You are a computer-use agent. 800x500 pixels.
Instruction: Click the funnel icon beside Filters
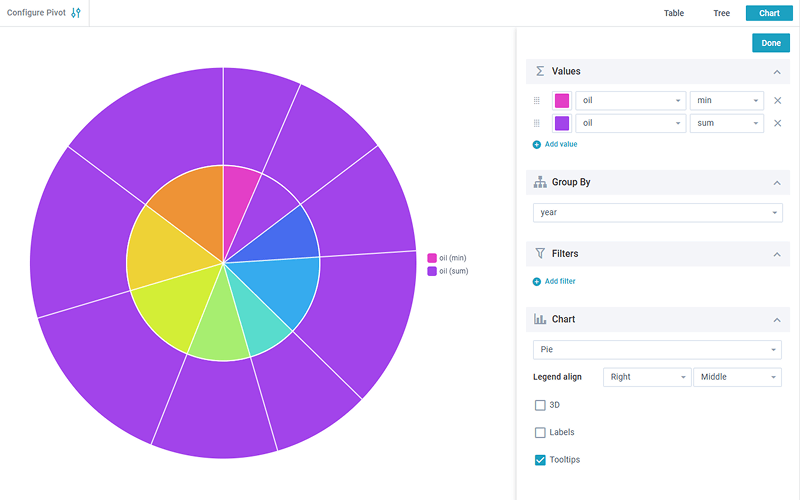(540, 254)
